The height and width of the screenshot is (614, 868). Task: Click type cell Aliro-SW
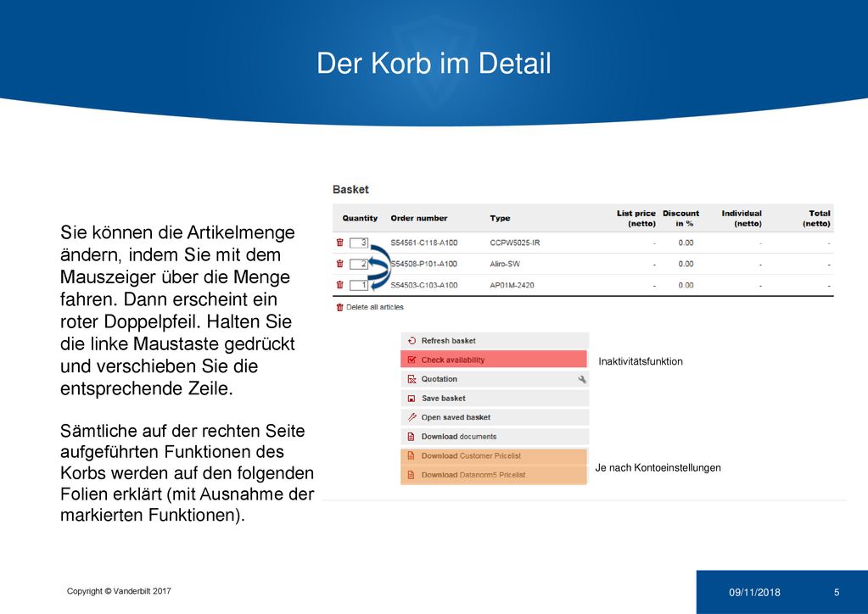[505, 264]
